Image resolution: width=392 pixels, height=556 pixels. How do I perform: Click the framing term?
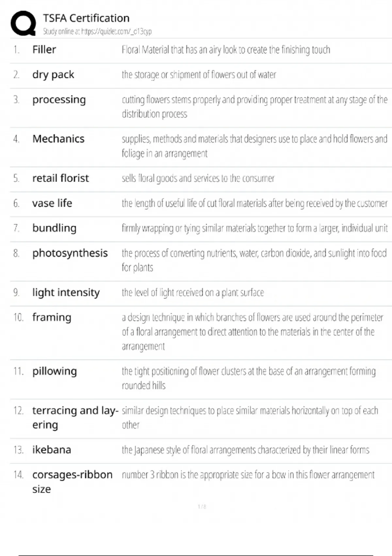pyautogui.click(x=52, y=317)
